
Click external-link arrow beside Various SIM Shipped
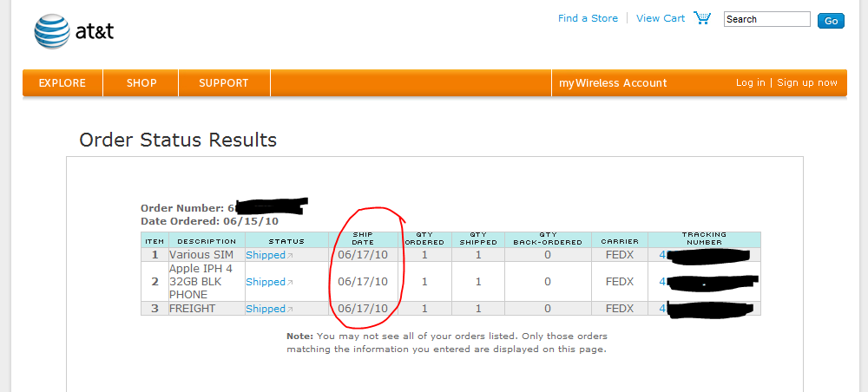(x=290, y=256)
